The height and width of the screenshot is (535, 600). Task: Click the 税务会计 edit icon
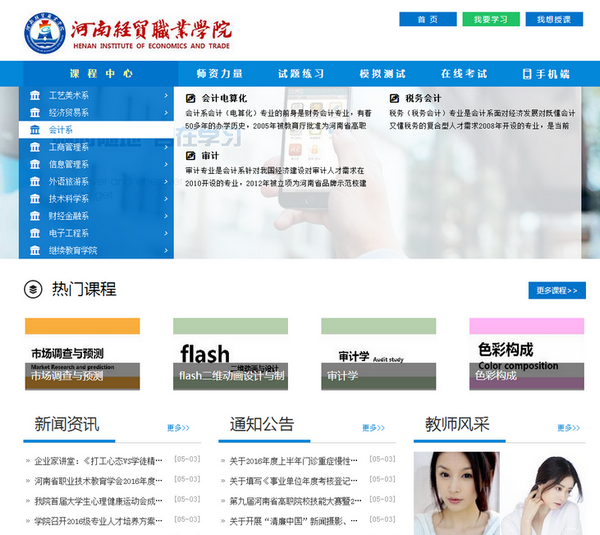(x=395, y=98)
